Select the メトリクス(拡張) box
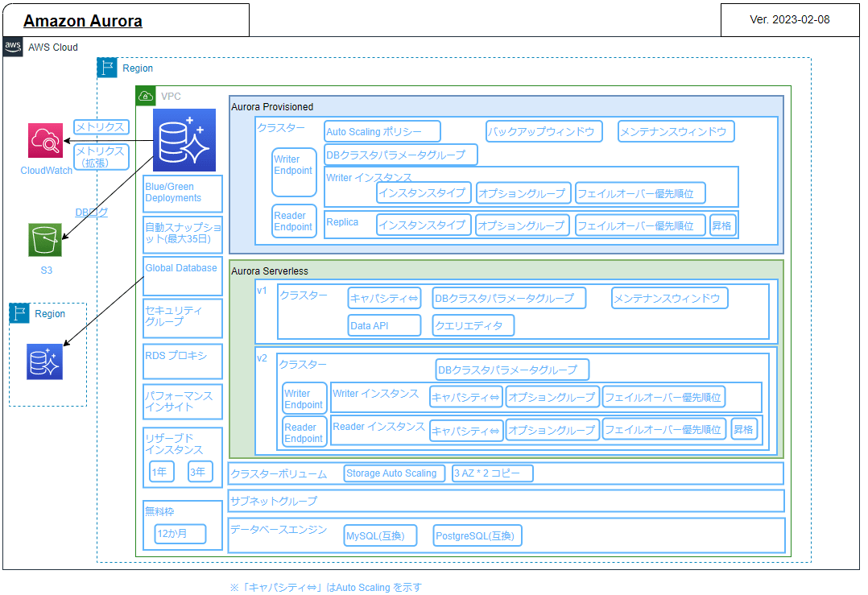Image resolution: width=868 pixels, height=595 pixels. point(101,157)
